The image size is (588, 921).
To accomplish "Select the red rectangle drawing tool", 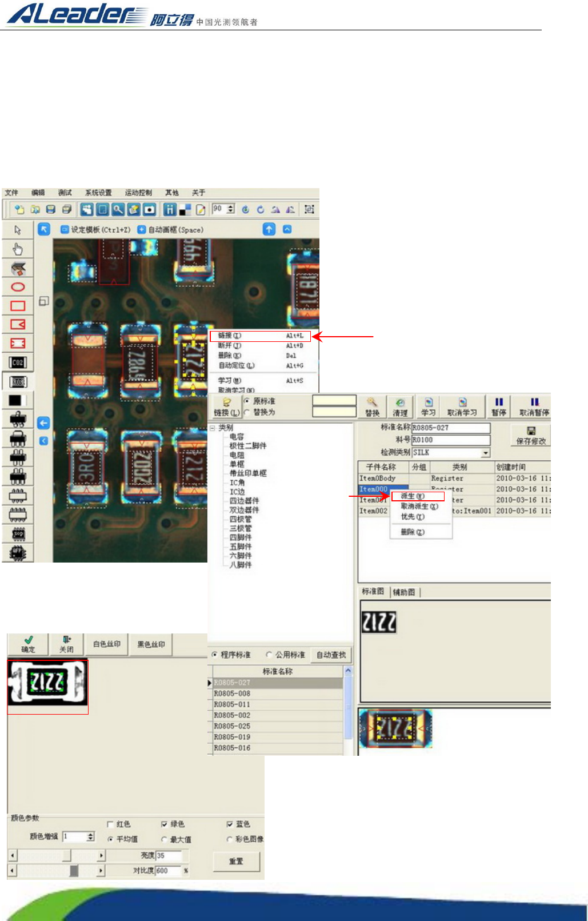I will pos(18,306).
